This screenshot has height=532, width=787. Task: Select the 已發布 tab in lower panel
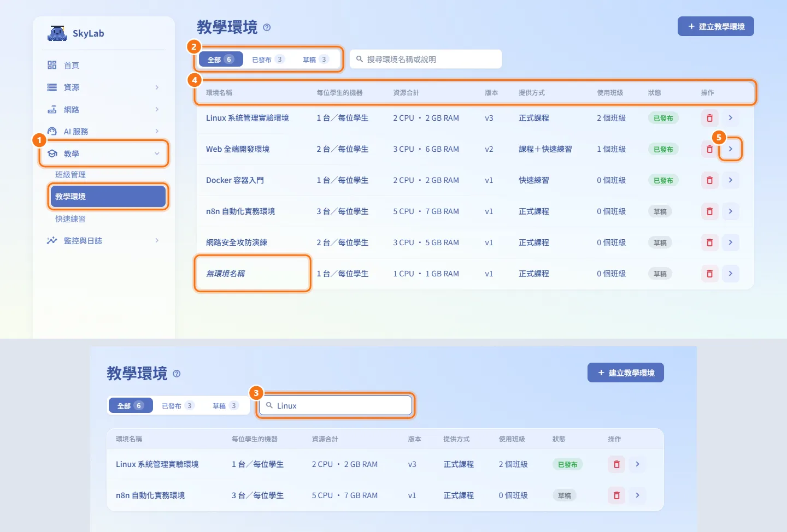[x=178, y=406]
